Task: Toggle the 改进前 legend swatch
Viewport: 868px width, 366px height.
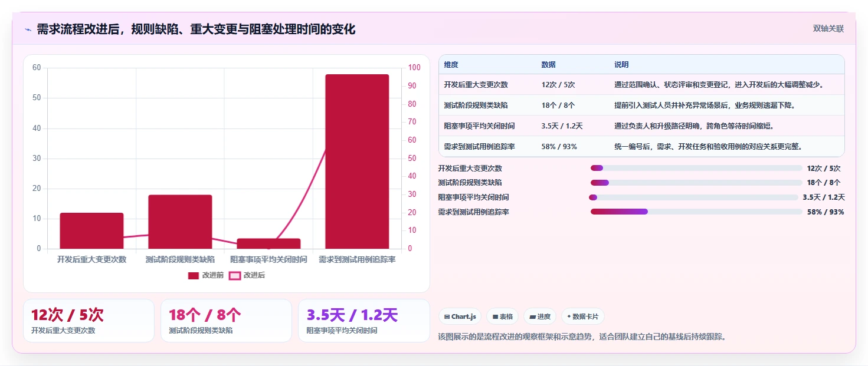Action: point(194,275)
